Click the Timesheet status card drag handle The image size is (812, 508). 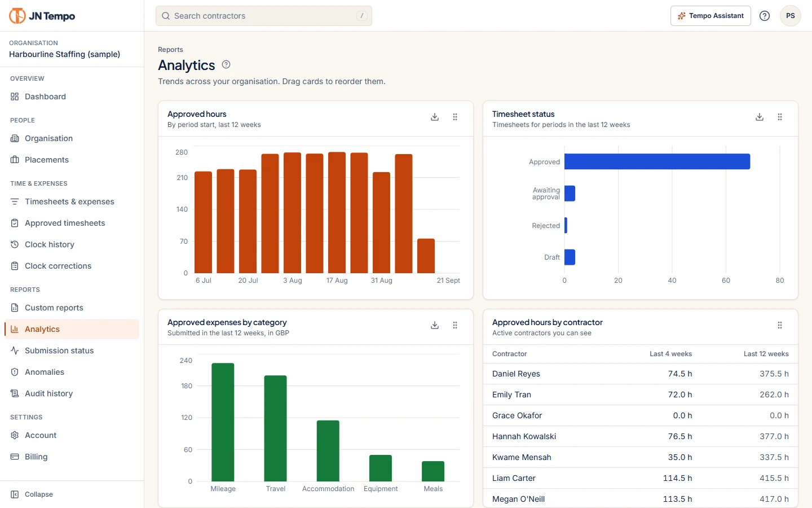tap(780, 117)
